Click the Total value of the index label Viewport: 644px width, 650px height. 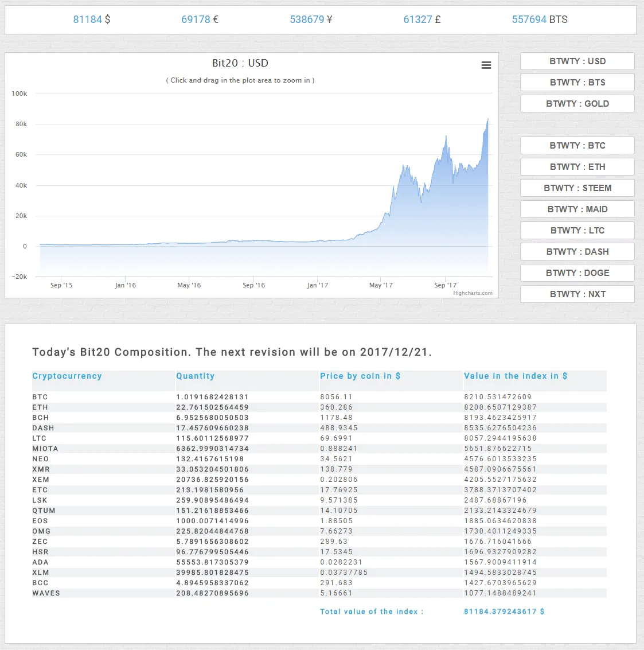[x=372, y=612]
